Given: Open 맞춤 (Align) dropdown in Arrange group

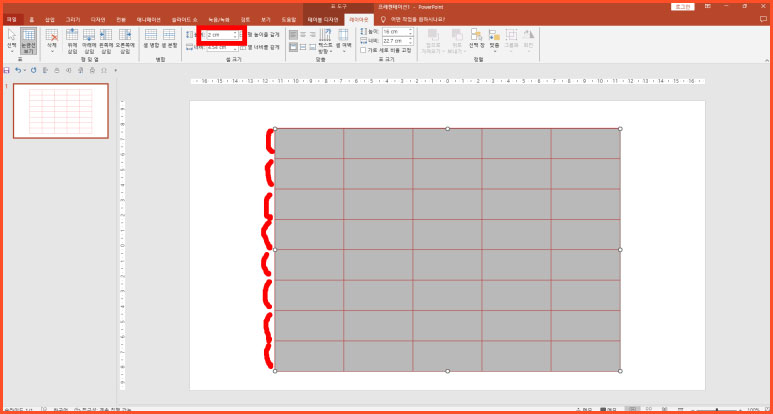Looking at the screenshot, I should pyautogui.click(x=494, y=41).
